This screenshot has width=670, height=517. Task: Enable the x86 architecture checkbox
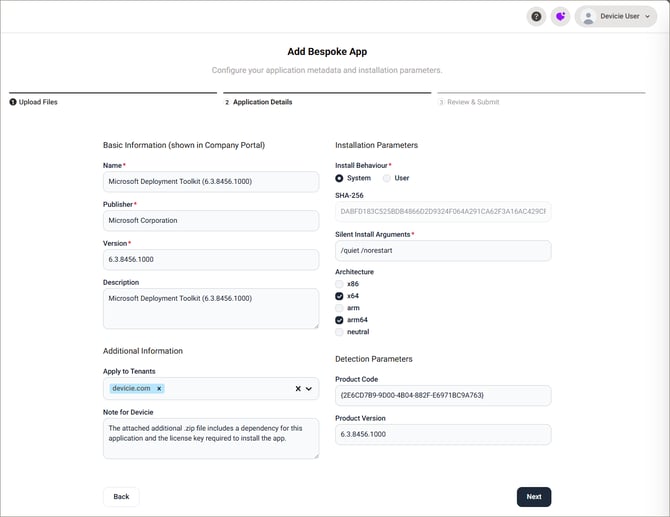click(339, 284)
